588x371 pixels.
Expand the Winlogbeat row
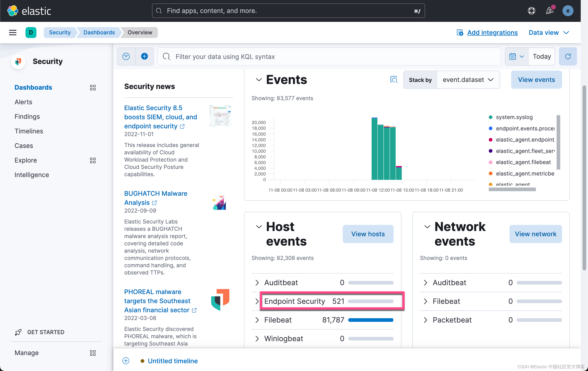[x=257, y=338]
